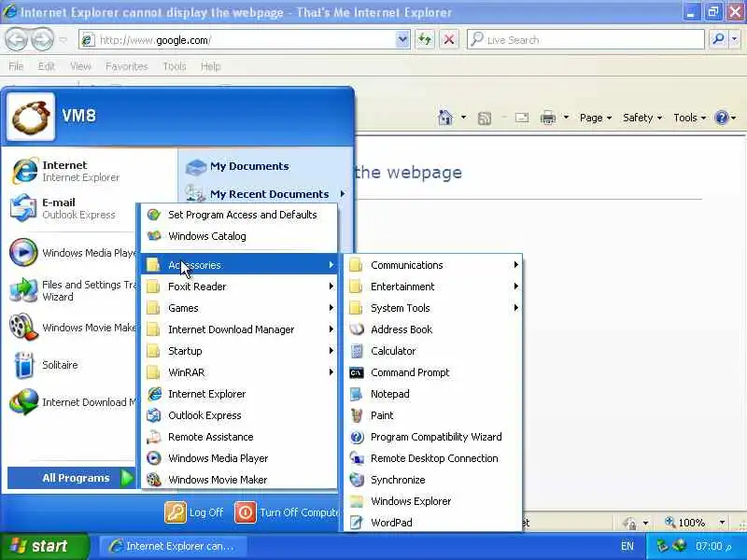Click the Solitaire icon in Start menu

(24, 365)
